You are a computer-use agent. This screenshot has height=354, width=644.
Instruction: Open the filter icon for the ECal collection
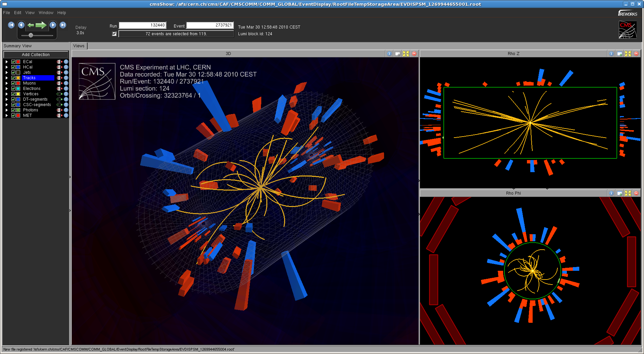[x=59, y=62]
